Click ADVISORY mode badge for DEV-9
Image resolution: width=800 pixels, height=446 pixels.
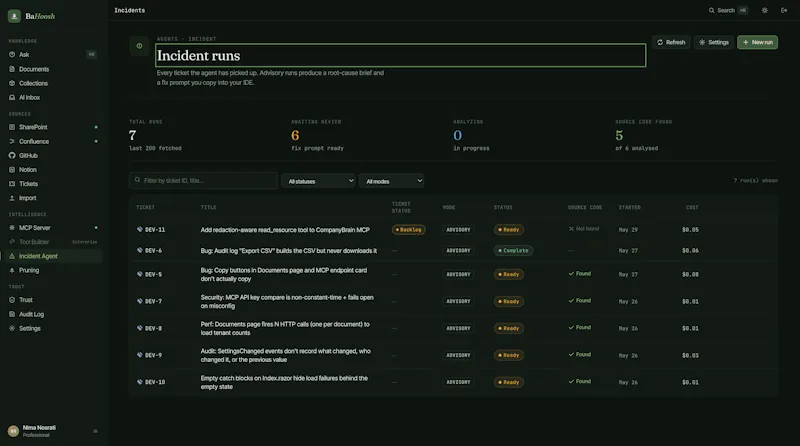pyautogui.click(x=458, y=355)
